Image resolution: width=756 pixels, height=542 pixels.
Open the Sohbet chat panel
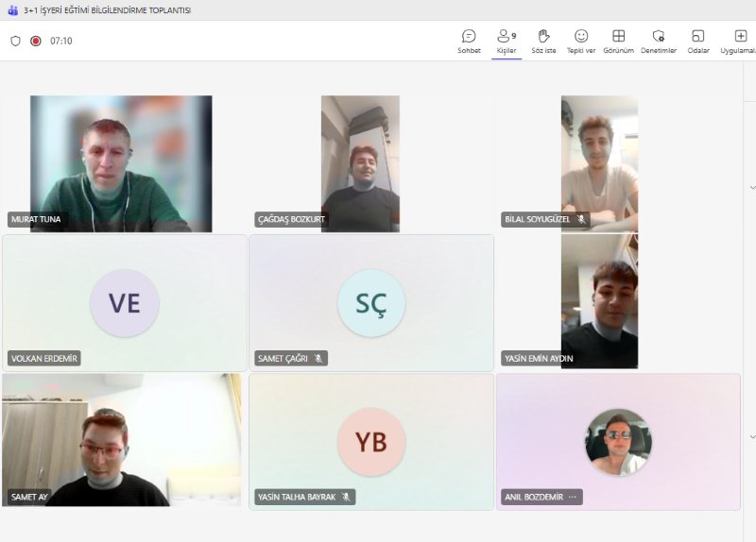click(469, 41)
